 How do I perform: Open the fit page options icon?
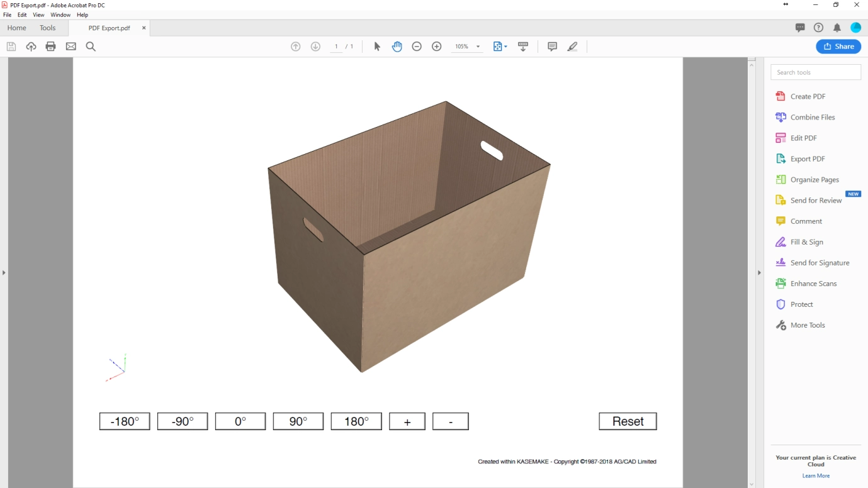500,47
